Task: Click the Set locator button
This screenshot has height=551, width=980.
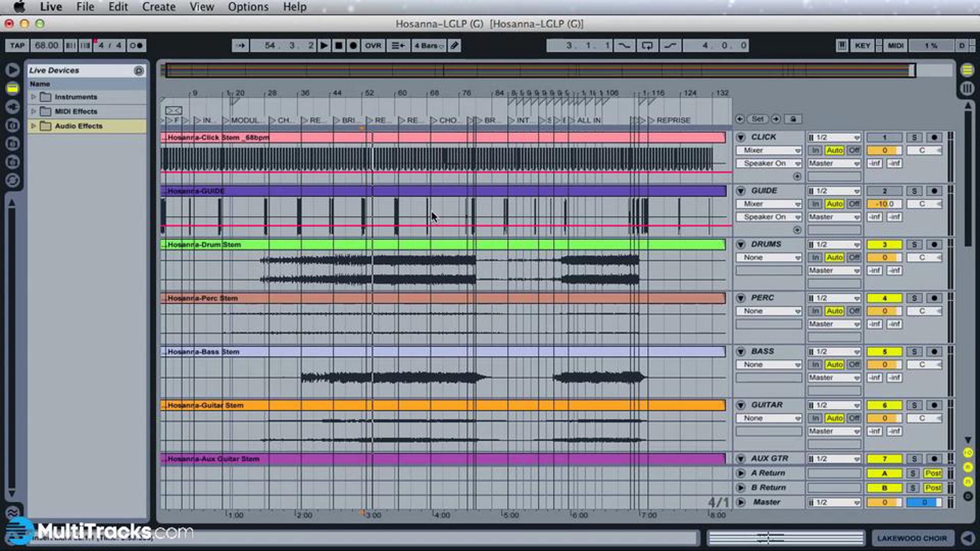Action: point(757,119)
